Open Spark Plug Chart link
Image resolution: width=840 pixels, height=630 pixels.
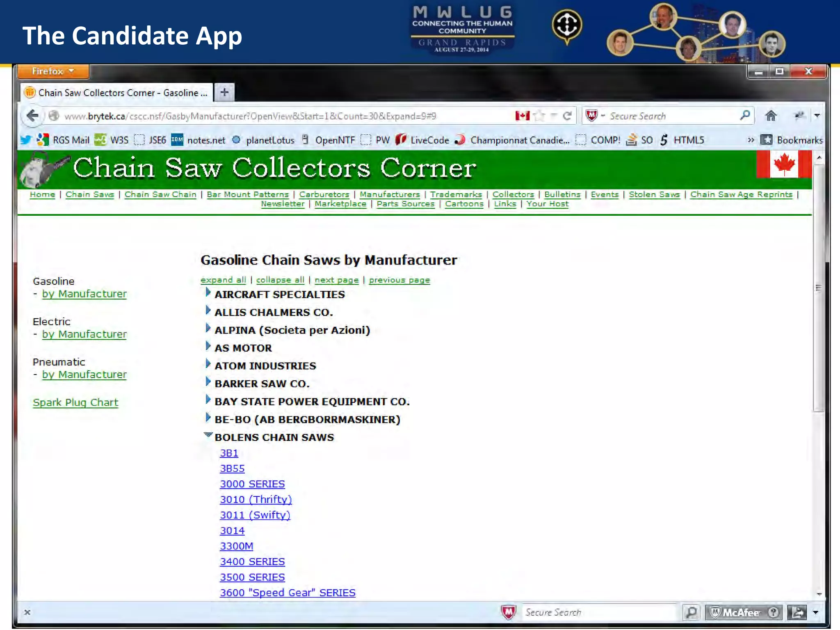(75, 403)
